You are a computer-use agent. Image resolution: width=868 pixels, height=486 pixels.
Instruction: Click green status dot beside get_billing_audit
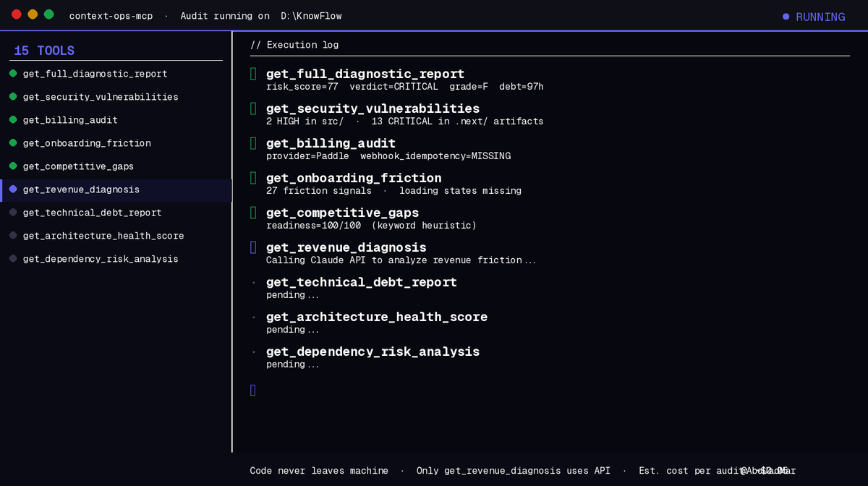point(13,120)
